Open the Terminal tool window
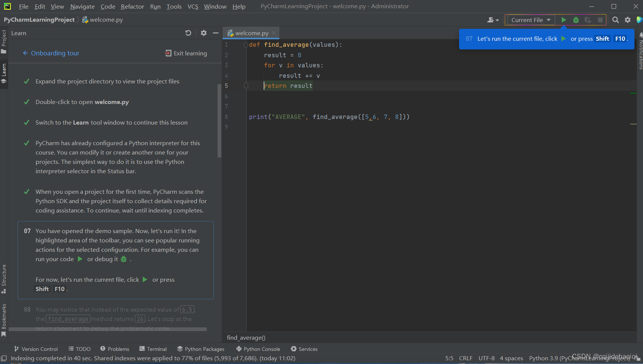 coord(153,349)
